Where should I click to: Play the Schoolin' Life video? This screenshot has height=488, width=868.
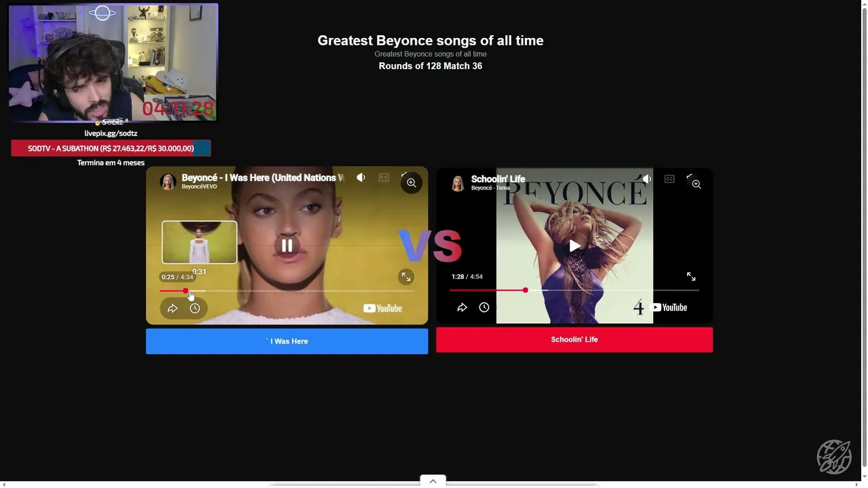pos(574,245)
